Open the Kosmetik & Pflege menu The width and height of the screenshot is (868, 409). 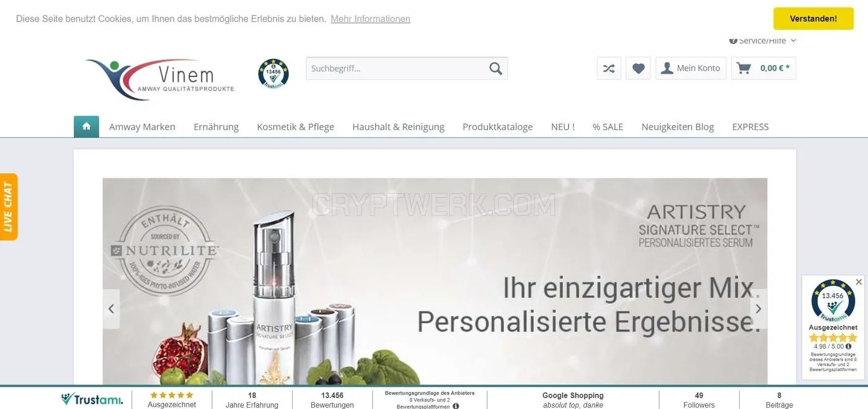pyautogui.click(x=296, y=126)
